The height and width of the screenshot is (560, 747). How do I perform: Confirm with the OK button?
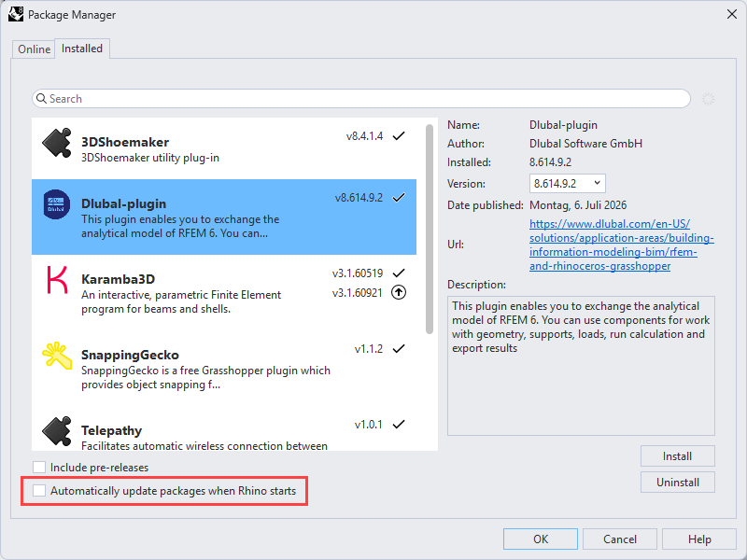[541, 539]
